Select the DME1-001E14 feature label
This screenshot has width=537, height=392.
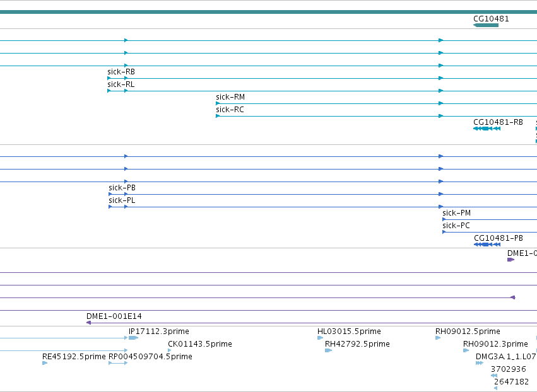114,316
